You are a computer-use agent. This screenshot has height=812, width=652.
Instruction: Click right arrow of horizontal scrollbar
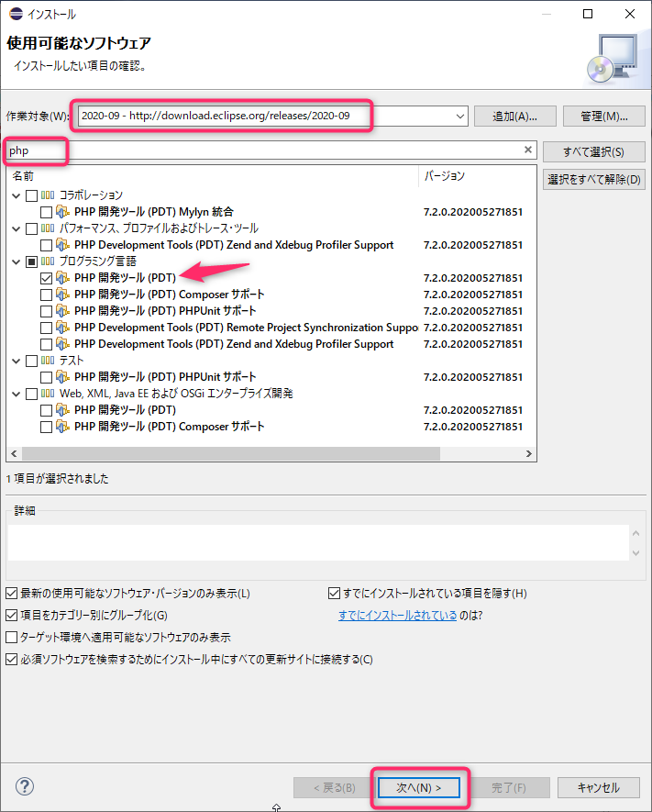point(528,453)
